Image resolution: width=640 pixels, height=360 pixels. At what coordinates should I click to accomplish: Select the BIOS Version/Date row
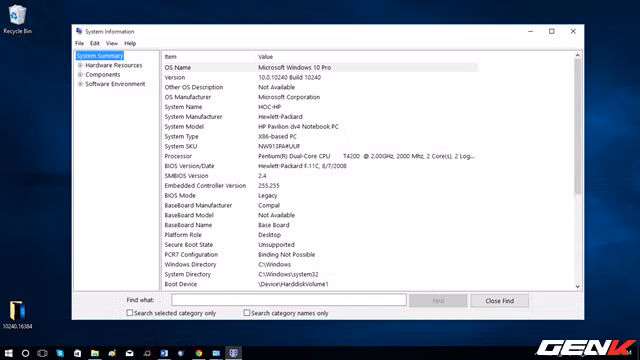pyautogui.click(x=320, y=166)
